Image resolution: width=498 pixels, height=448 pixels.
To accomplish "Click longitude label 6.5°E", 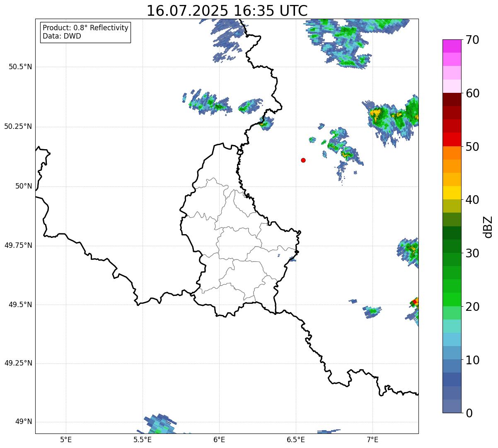I will (296, 440).
